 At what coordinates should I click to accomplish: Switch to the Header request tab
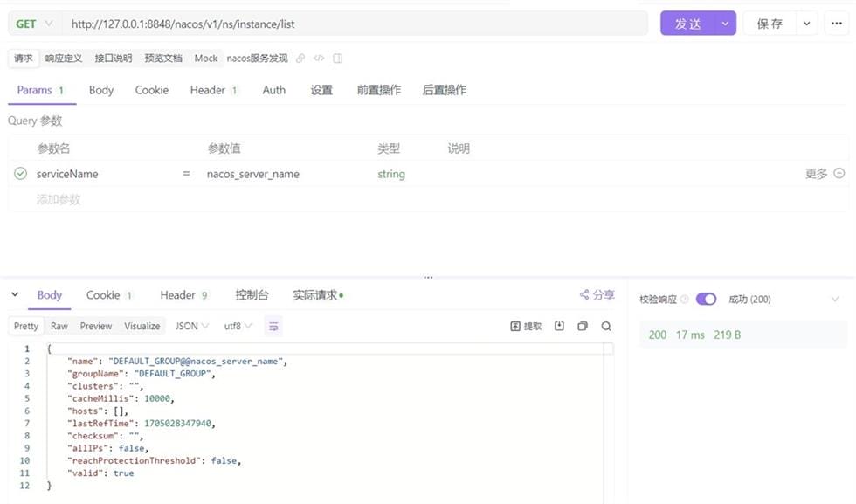click(x=208, y=90)
